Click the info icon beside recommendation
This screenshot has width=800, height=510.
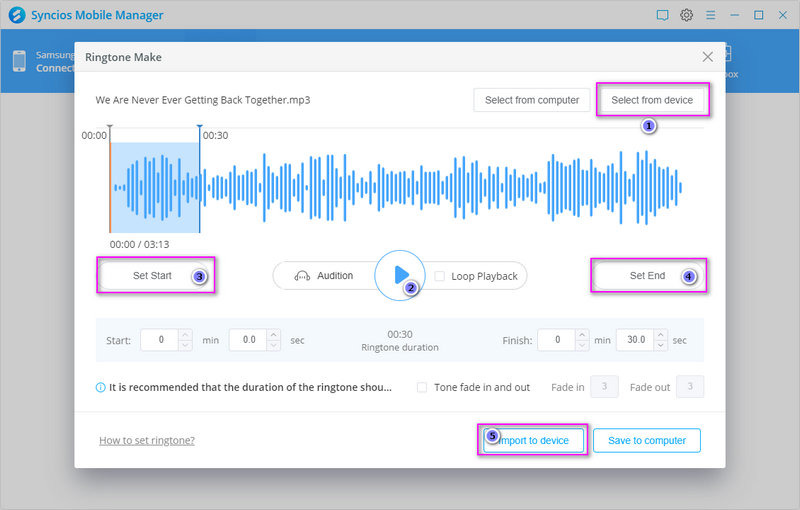click(x=101, y=388)
